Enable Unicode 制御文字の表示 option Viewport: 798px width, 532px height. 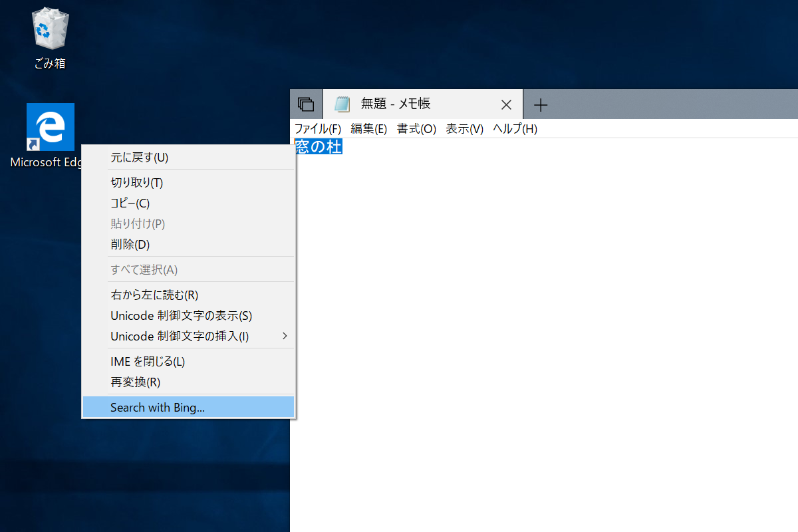(x=180, y=315)
